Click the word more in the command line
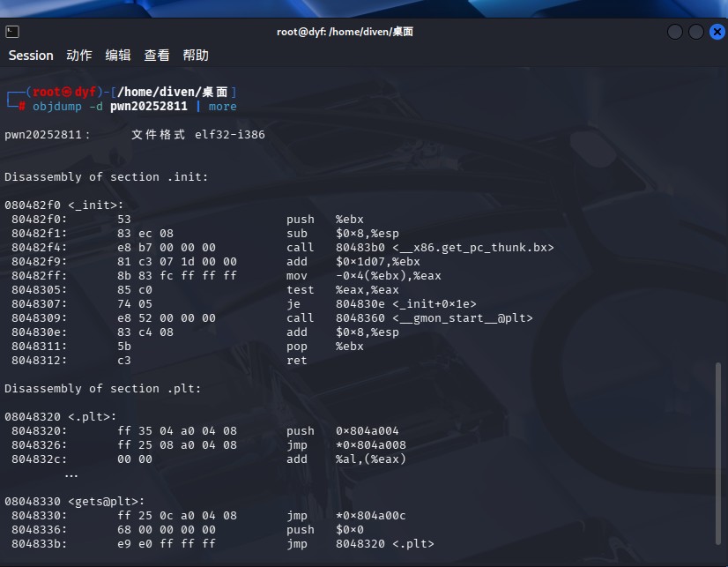728x567 pixels. click(222, 107)
